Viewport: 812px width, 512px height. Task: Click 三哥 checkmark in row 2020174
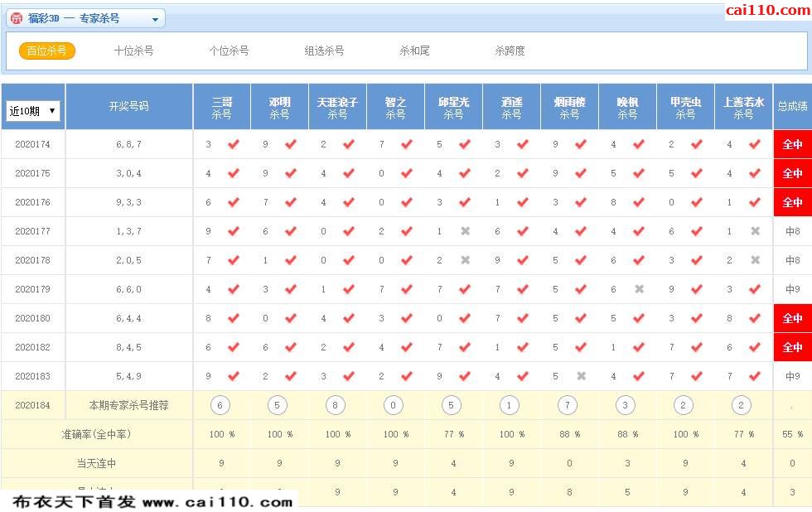234,144
